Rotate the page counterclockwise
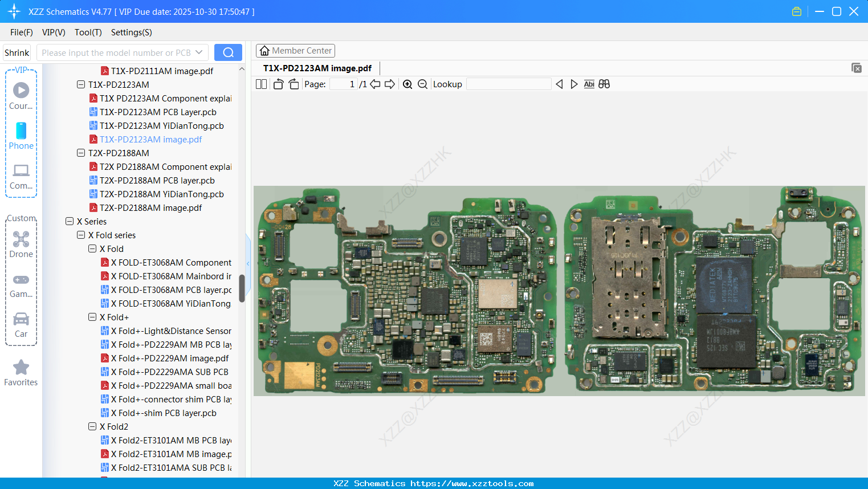This screenshot has width=868, height=489. pyautogui.click(x=278, y=84)
